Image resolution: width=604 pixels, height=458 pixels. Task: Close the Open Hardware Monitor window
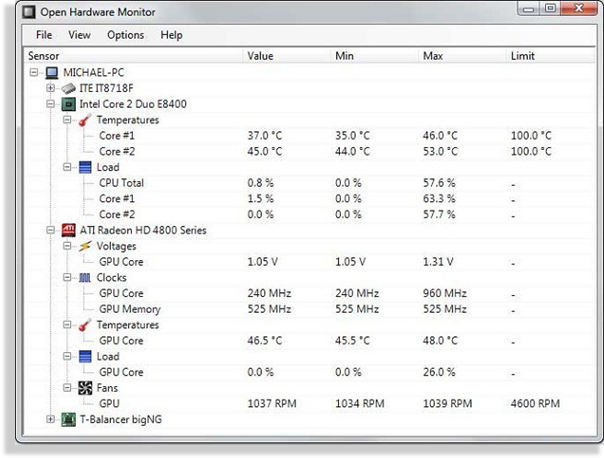coord(579,8)
